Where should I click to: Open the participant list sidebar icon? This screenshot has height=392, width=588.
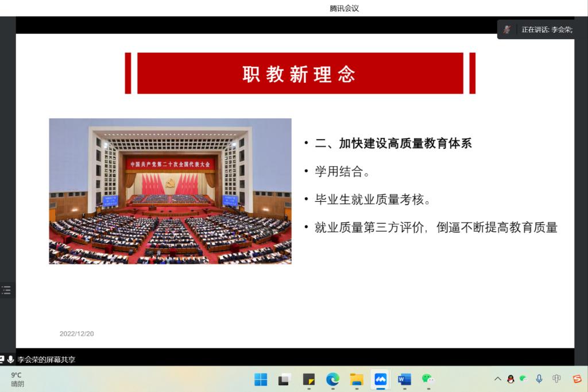(6, 290)
